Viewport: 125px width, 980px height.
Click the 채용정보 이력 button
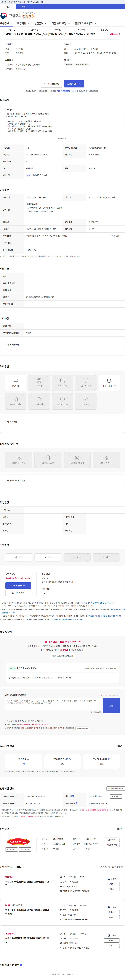tap(112, 845)
